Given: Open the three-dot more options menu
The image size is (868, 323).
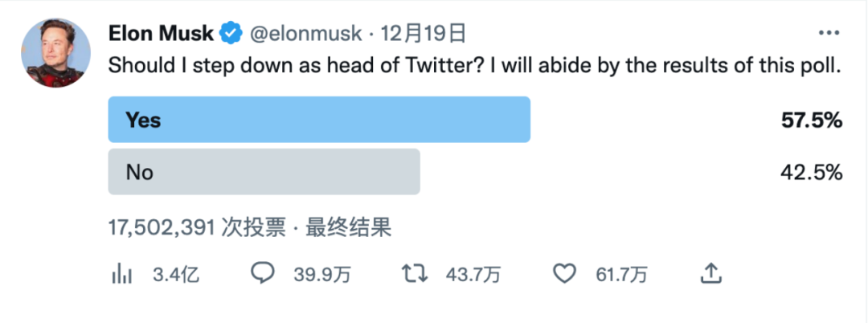Looking at the screenshot, I should click(829, 33).
